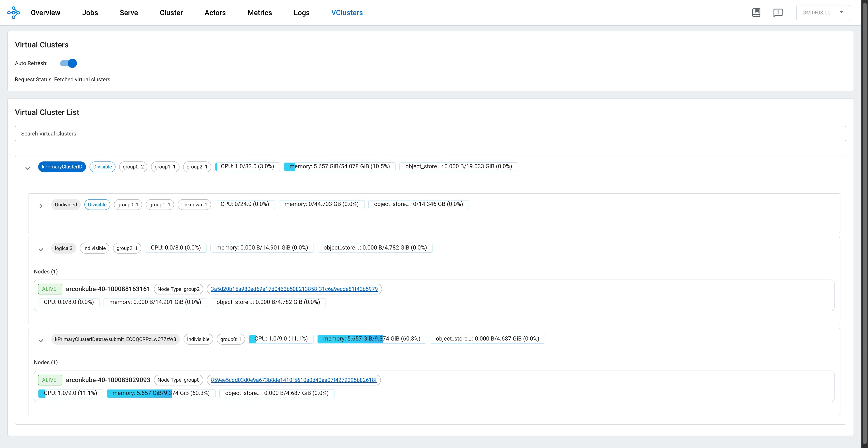868x448 pixels.
Task: Click the group2: 1 chip on kPrimaryClusterID row
Action: click(197, 167)
